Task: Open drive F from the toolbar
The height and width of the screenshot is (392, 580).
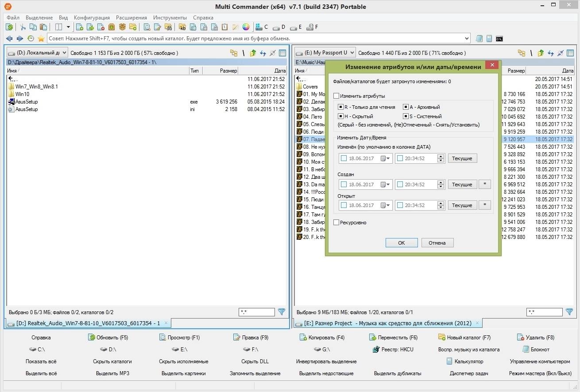Action: click(x=313, y=27)
